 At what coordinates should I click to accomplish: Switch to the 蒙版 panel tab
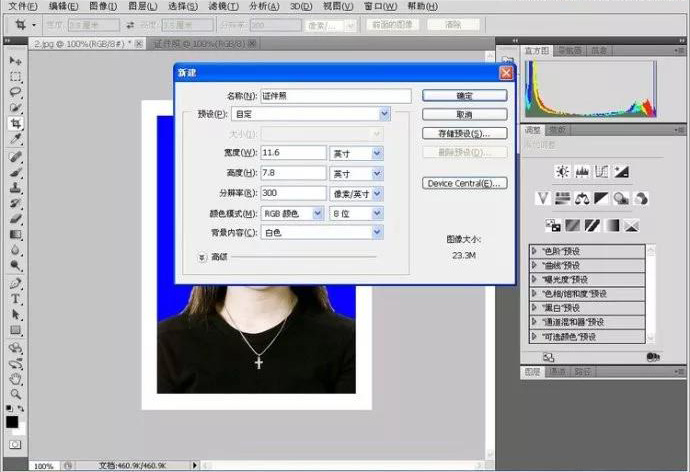point(558,130)
